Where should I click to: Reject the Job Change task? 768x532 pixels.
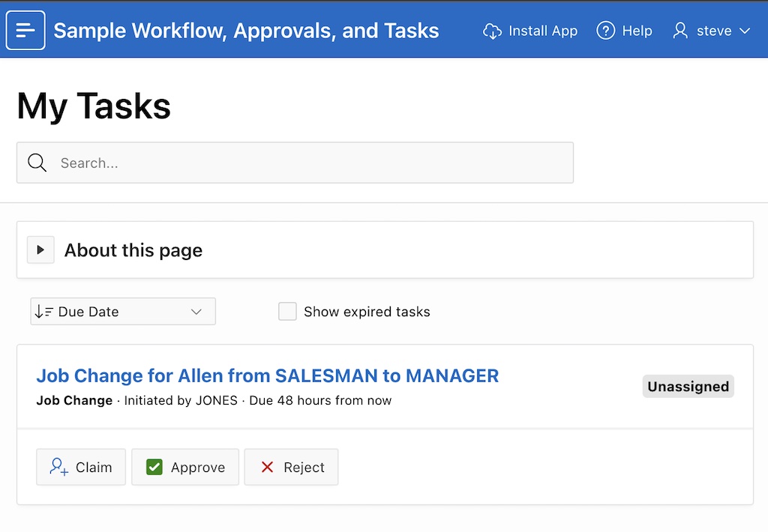pyautogui.click(x=291, y=467)
